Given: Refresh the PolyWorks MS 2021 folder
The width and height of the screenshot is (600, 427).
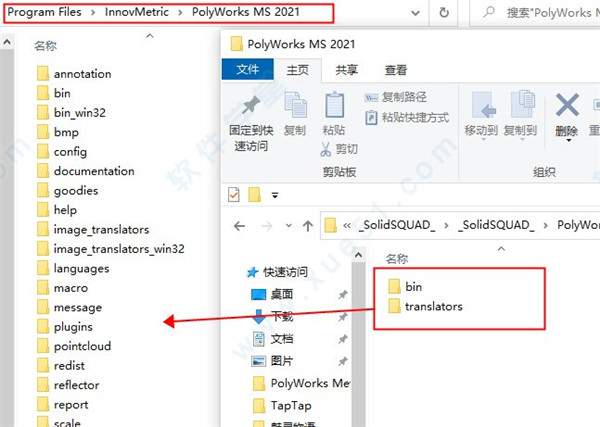Looking at the screenshot, I should (444, 13).
